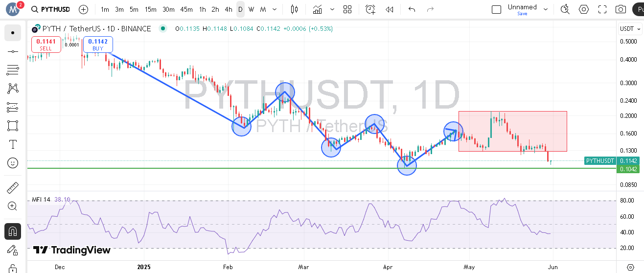644x273 pixels.
Task: Click the 0.1142 BUY button
Action: click(98, 45)
